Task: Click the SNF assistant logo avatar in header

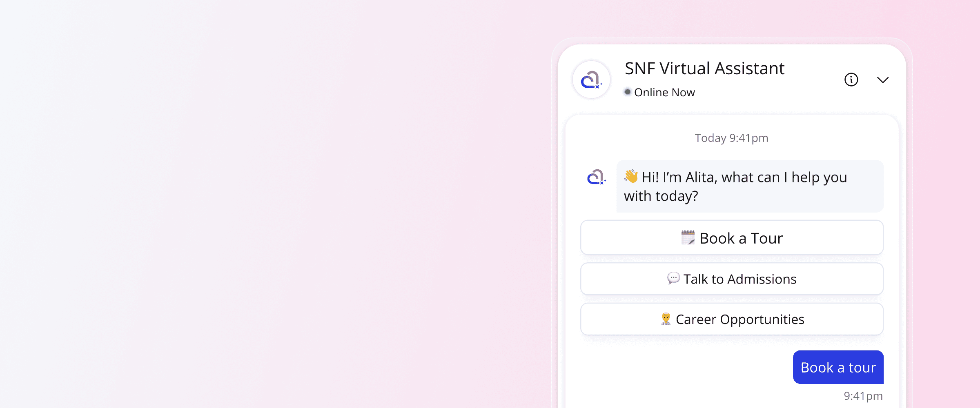Action: (x=591, y=80)
